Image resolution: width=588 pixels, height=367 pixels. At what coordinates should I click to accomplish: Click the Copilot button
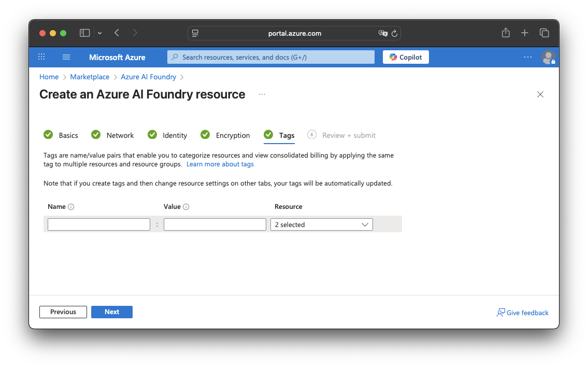tap(406, 57)
